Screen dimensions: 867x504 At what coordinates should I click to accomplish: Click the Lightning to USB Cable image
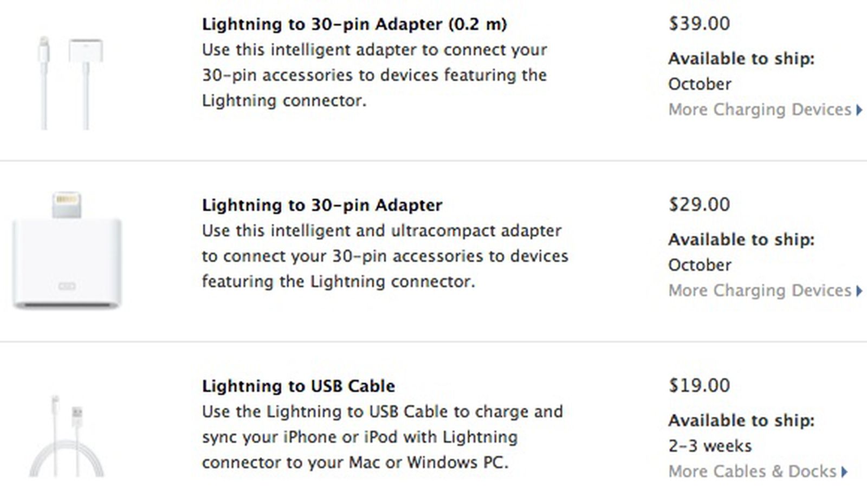pyautogui.click(x=66, y=437)
